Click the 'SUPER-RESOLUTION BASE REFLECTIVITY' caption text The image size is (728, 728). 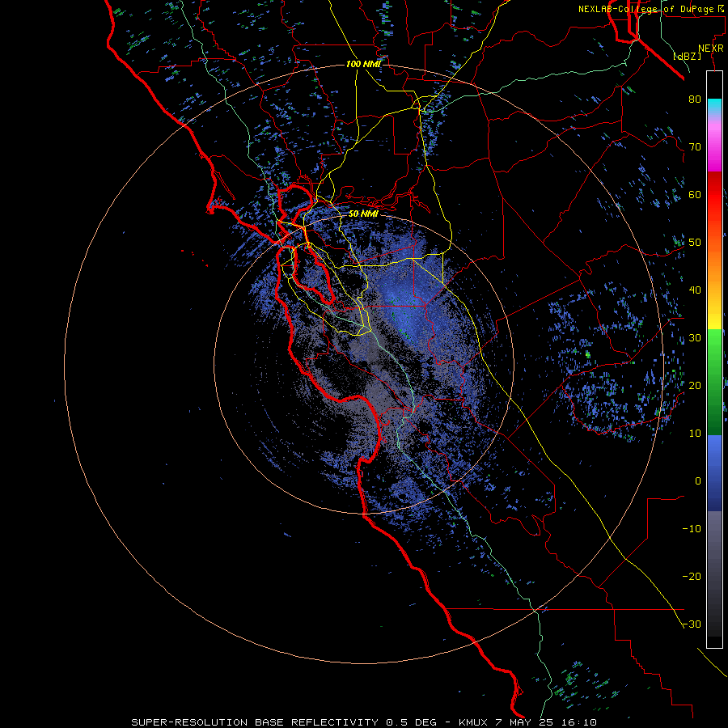pos(255,722)
